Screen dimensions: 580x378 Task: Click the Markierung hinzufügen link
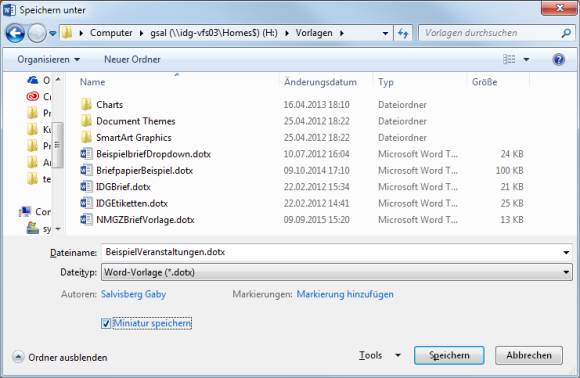coord(345,294)
